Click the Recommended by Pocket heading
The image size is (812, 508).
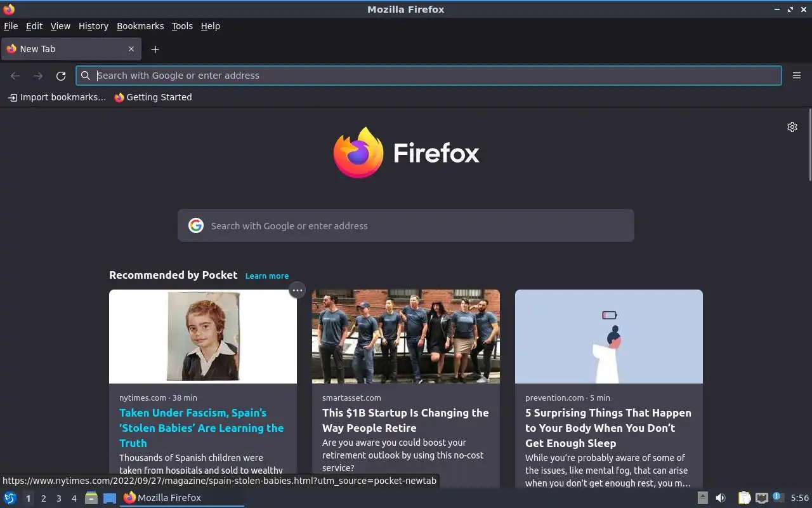pos(173,275)
